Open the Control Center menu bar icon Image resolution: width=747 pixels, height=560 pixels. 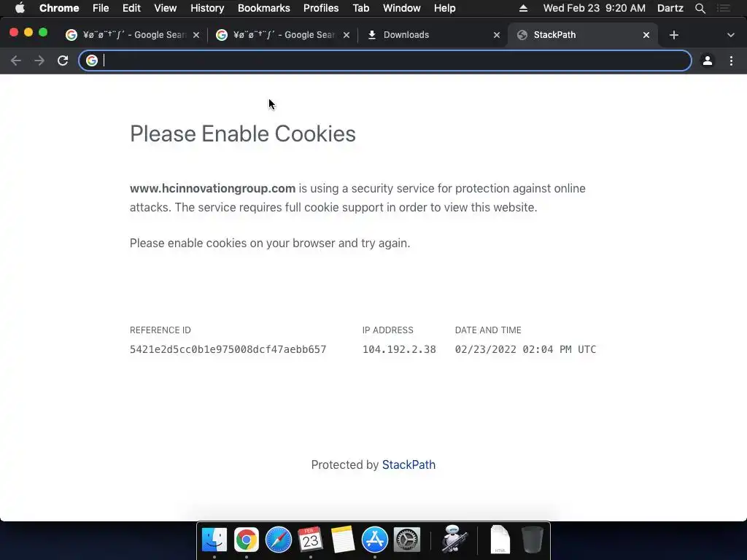[723, 8]
